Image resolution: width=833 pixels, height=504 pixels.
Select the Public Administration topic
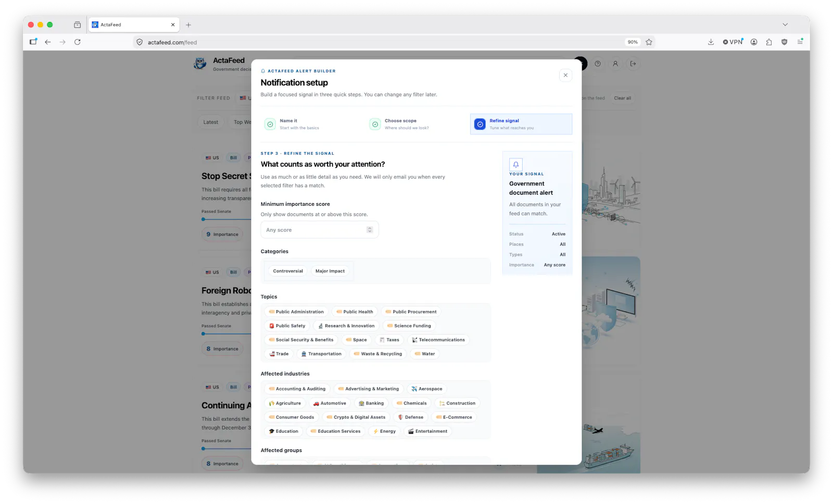pos(296,311)
